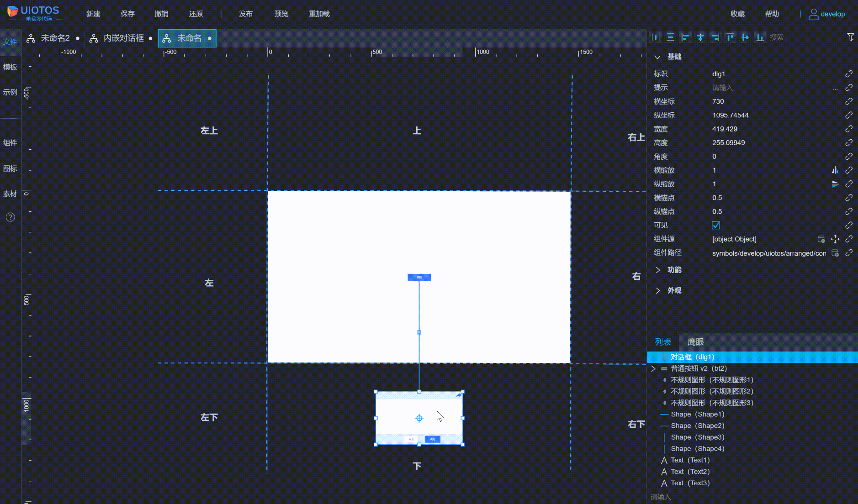Click the link icon for 宽度 property
The width and height of the screenshot is (858, 504).
point(849,129)
